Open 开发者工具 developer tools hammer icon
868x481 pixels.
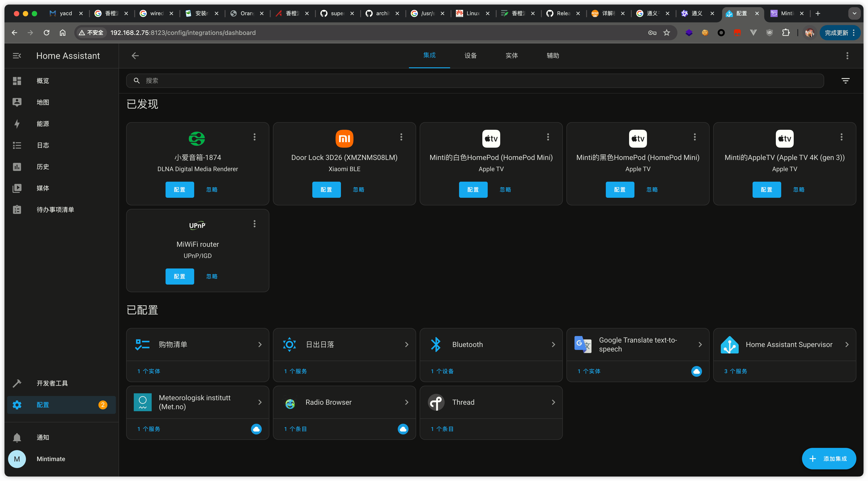click(17, 383)
